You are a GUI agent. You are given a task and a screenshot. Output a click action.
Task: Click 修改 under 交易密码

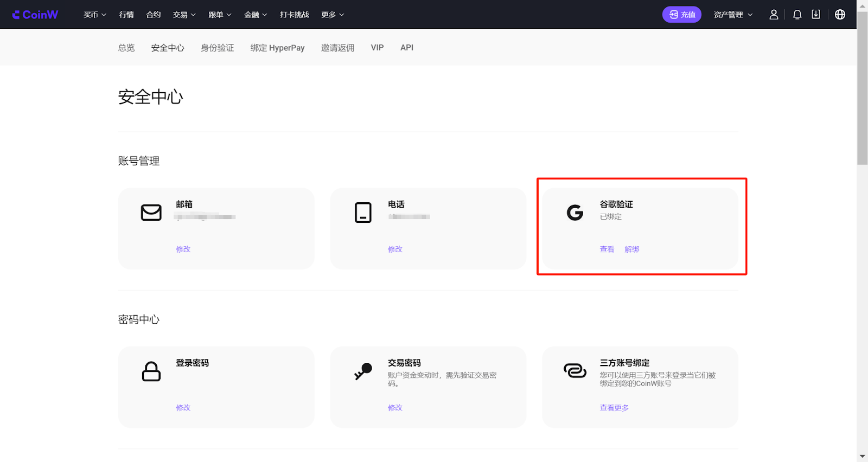[x=395, y=408]
